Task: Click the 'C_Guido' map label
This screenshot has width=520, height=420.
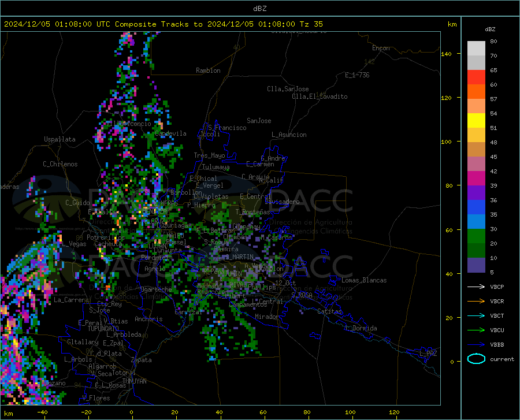Action: [77, 203]
